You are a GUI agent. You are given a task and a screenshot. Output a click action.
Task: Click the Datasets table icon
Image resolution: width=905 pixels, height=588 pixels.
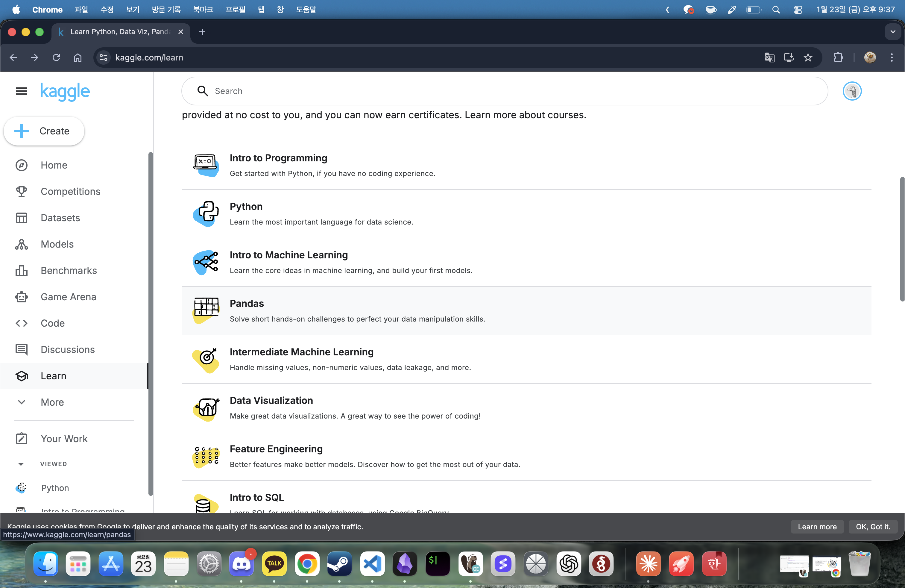[21, 218]
